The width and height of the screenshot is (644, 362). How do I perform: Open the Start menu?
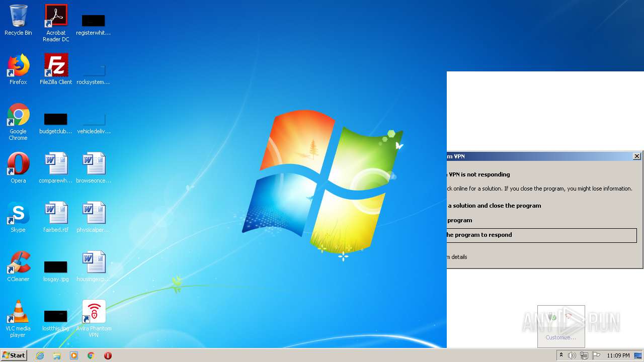14,355
